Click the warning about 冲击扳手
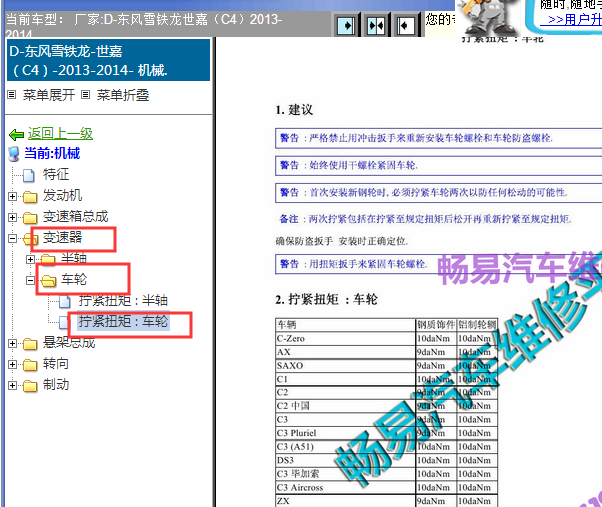Viewport: 602px width, 507px height. 438,138
